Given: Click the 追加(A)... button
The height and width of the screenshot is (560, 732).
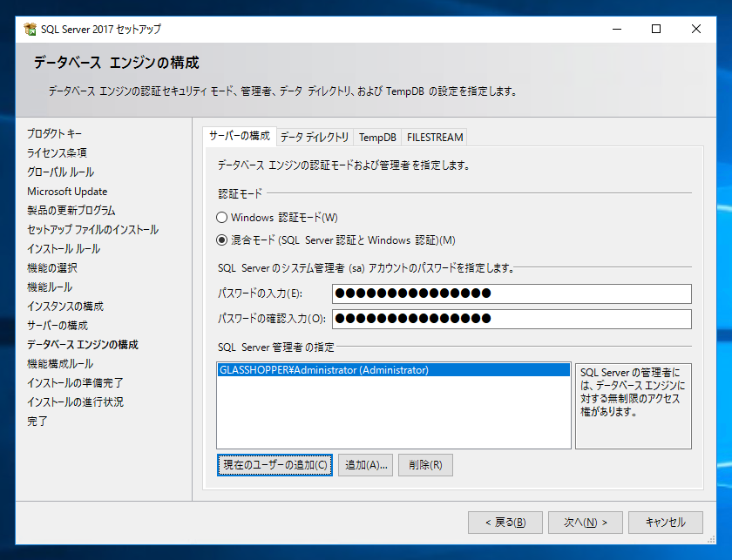Looking at the screenshot, I should (x=365, y=465).
